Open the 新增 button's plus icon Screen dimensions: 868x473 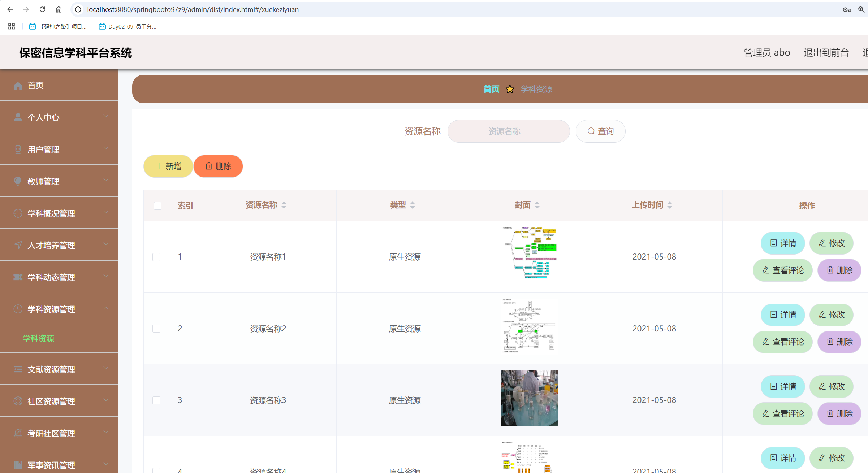coord(158,166)
